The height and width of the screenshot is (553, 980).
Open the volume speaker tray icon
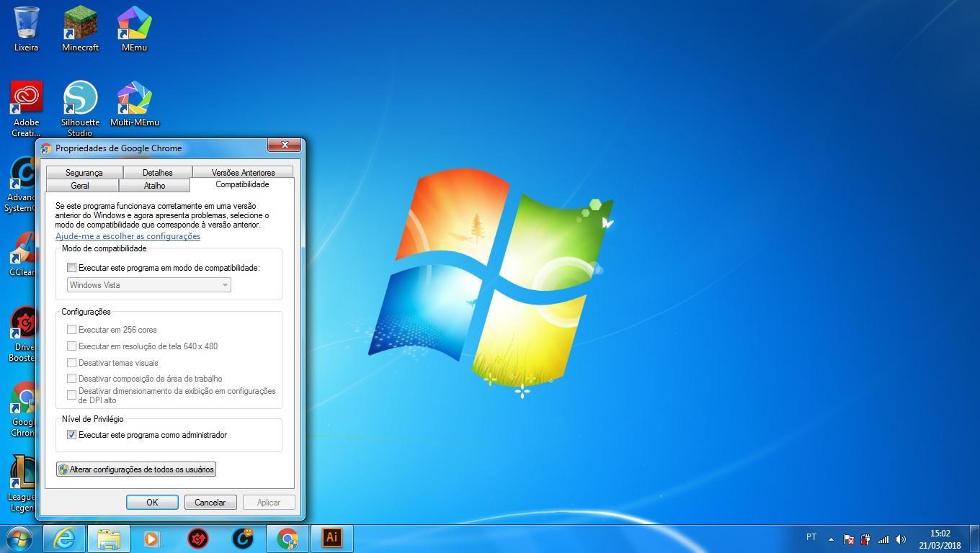(x=901, y=539)
